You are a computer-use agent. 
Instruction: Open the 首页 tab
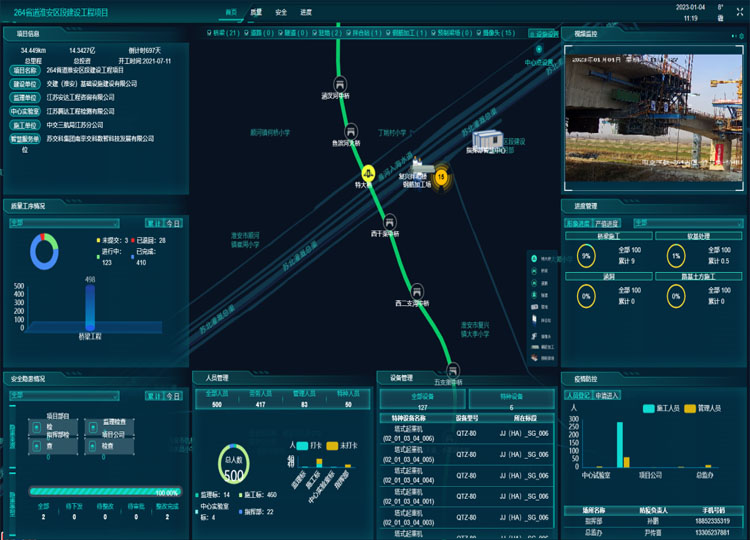[x=231, y=12]
